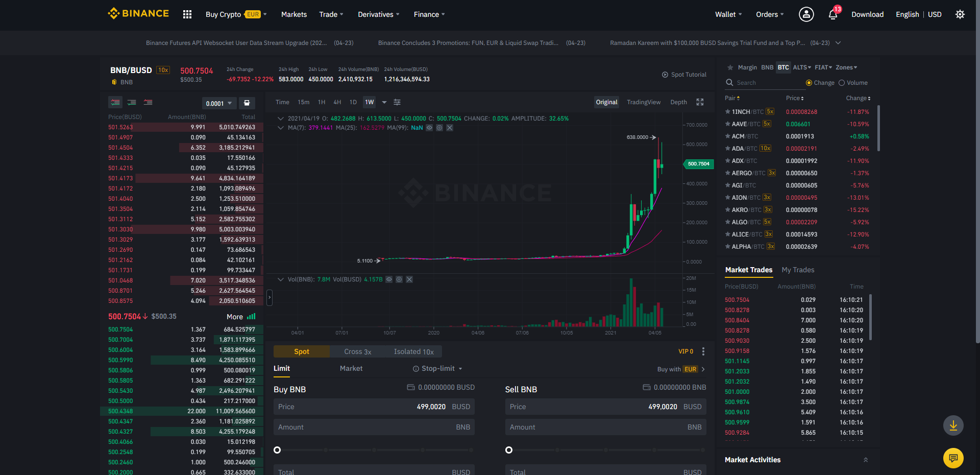Select the Change radio button
The height and width of the screenshot is (475, 980).
pos(809,83)
